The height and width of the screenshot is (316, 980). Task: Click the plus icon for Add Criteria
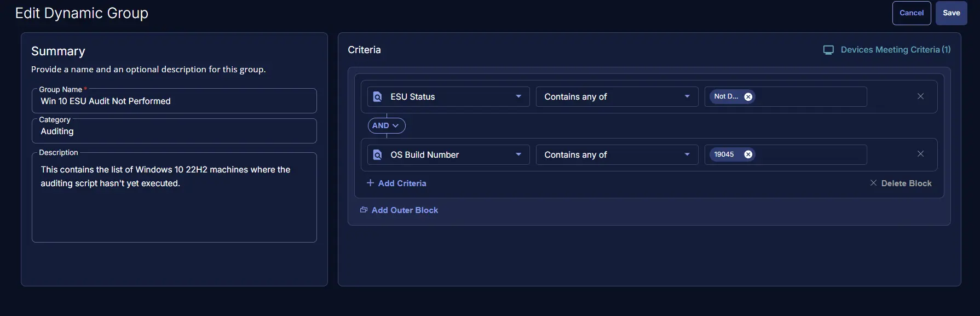coord(370,183)
